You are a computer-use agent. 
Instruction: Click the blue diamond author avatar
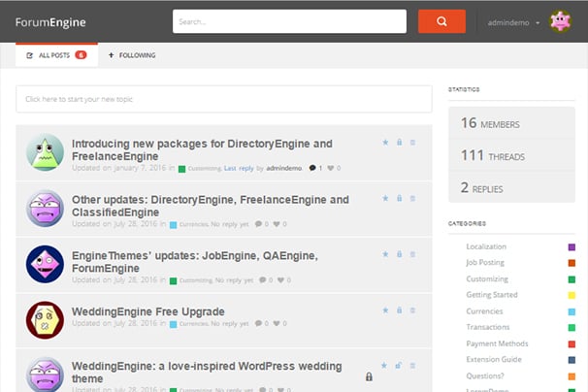(45, 264)
